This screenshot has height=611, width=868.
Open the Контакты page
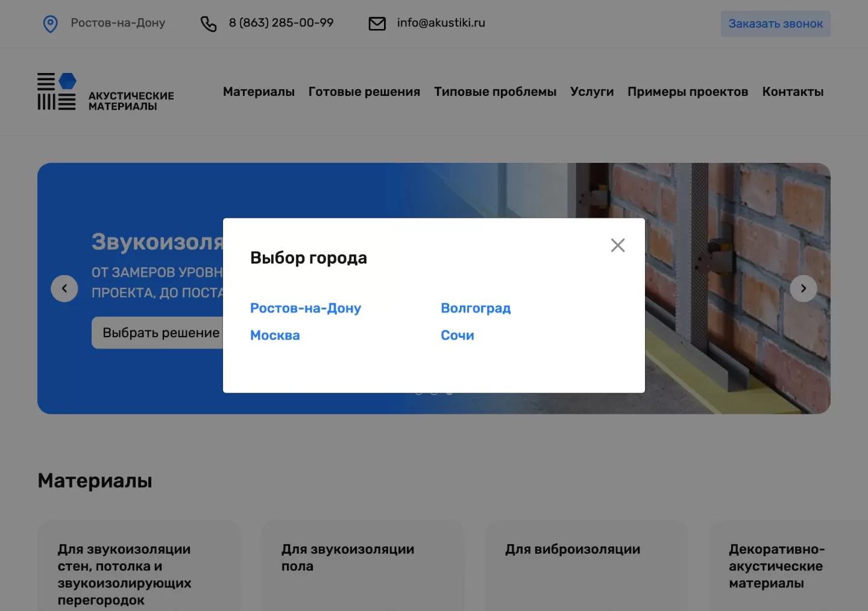pyautogui.click(x=793, y=92)
